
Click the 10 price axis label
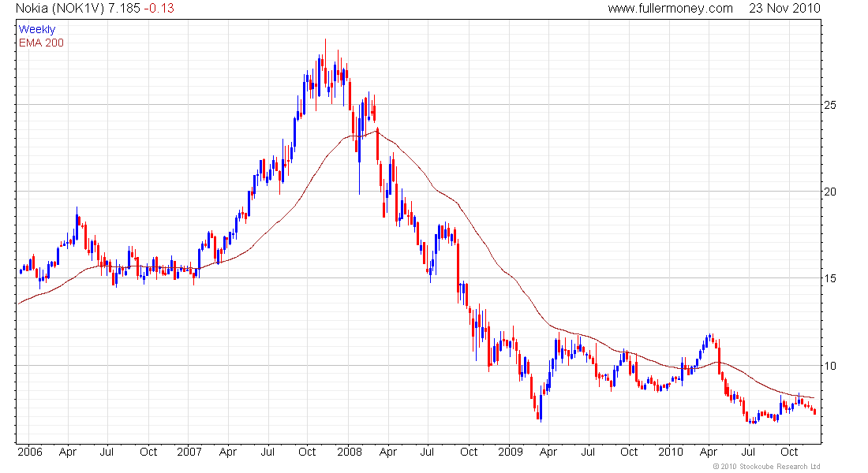coord(830,366)
